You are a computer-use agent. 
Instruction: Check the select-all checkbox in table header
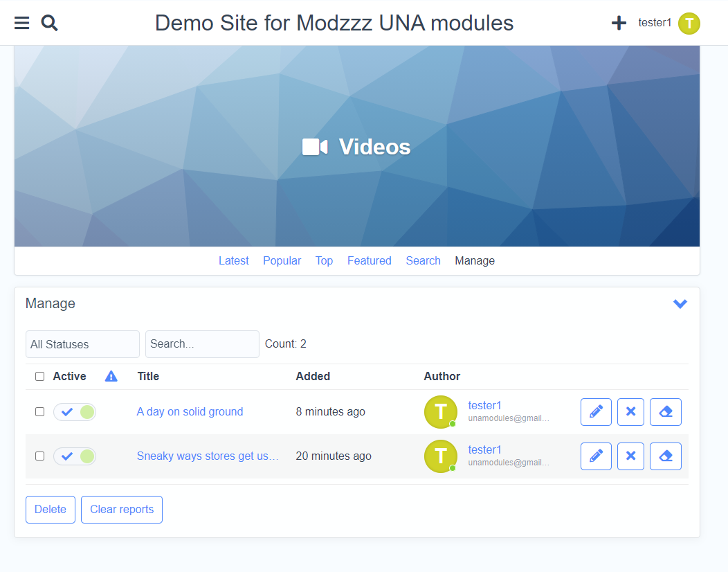[39, 377]
